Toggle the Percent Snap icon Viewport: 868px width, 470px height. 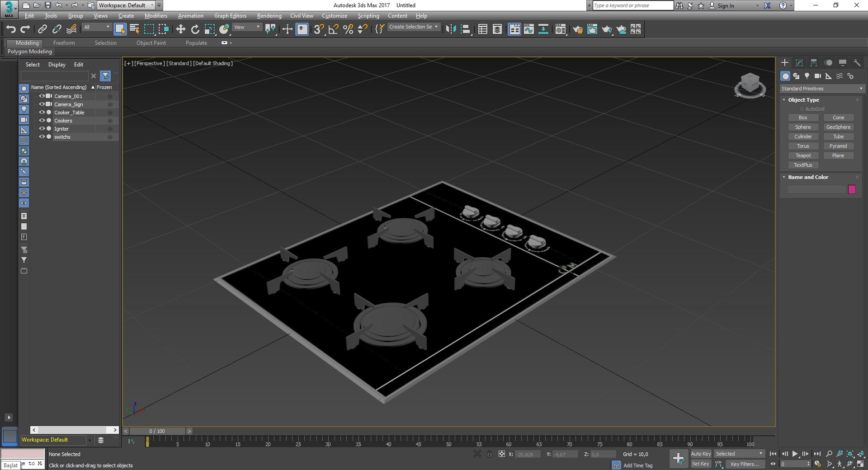[x=348, y=29]
